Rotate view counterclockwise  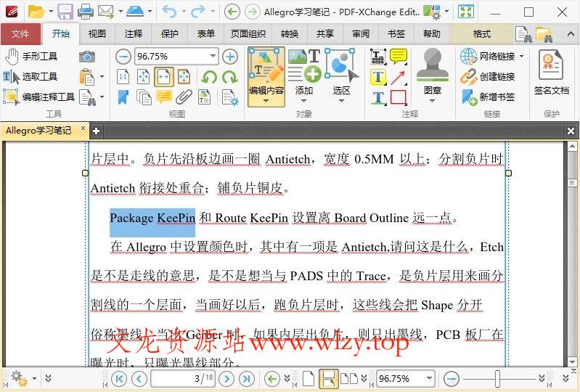tap(209, 77)
